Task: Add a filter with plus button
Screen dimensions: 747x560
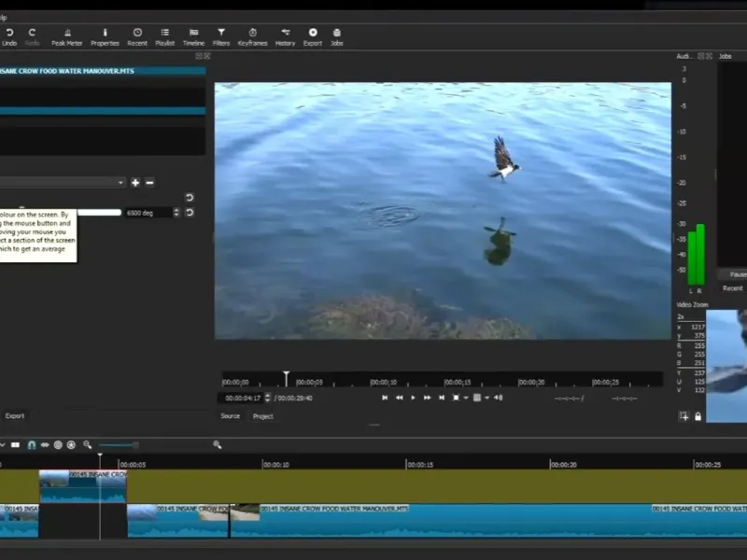Action: [x=135, y=183]
